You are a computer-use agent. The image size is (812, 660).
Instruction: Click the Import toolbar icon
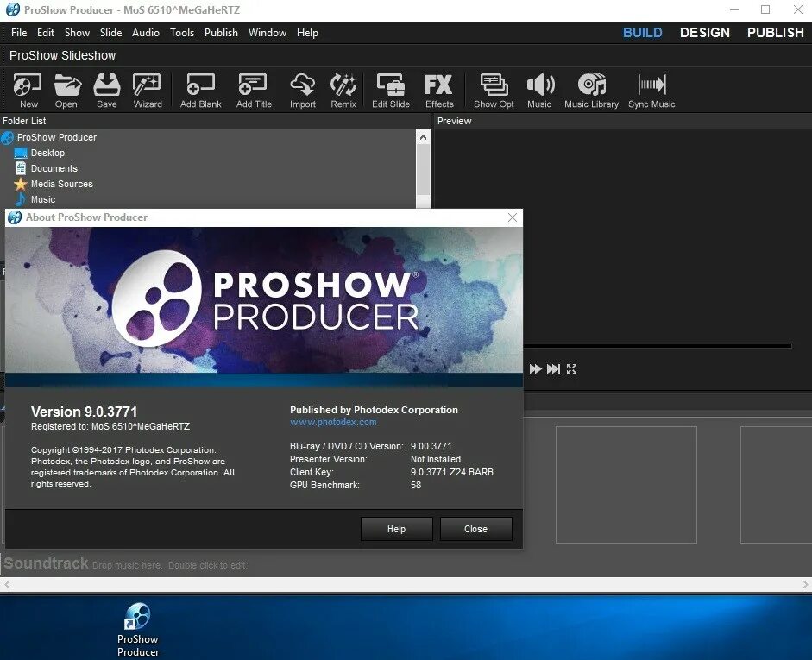(302, 91)
